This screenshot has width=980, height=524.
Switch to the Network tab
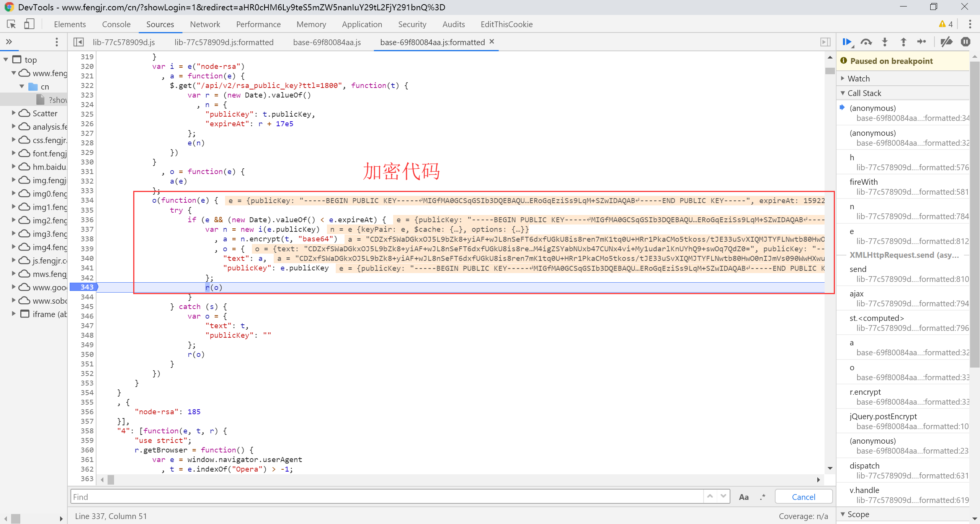click(205, 24)
